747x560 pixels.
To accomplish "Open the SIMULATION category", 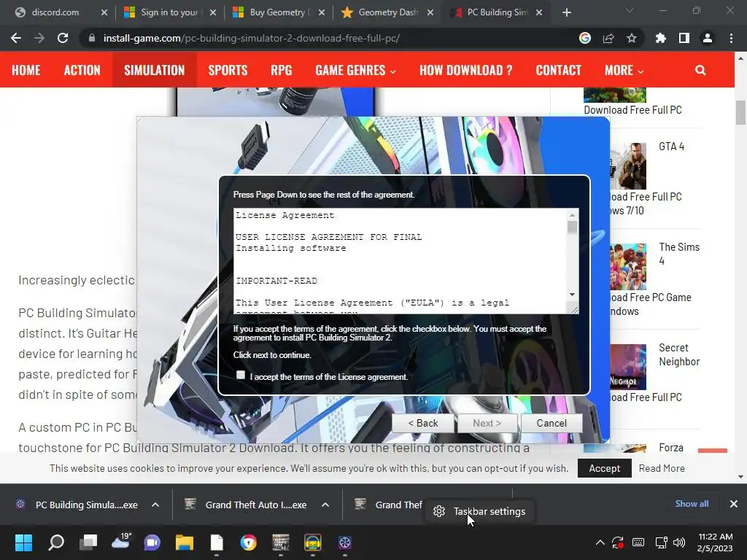I will point(155,70).
